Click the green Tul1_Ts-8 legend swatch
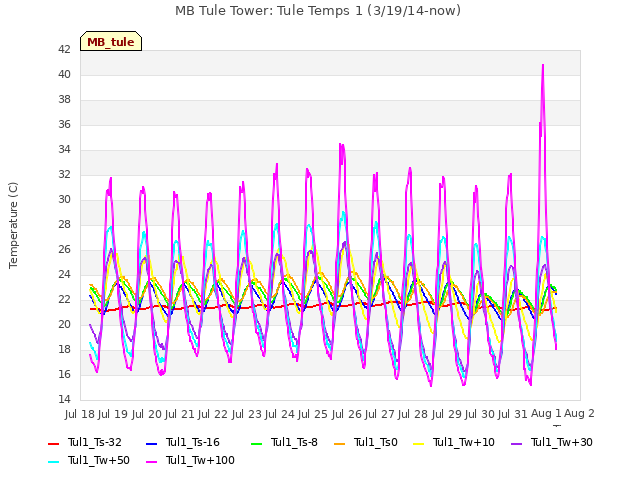This screenshot has width=640, height=480. pos(256,443)
